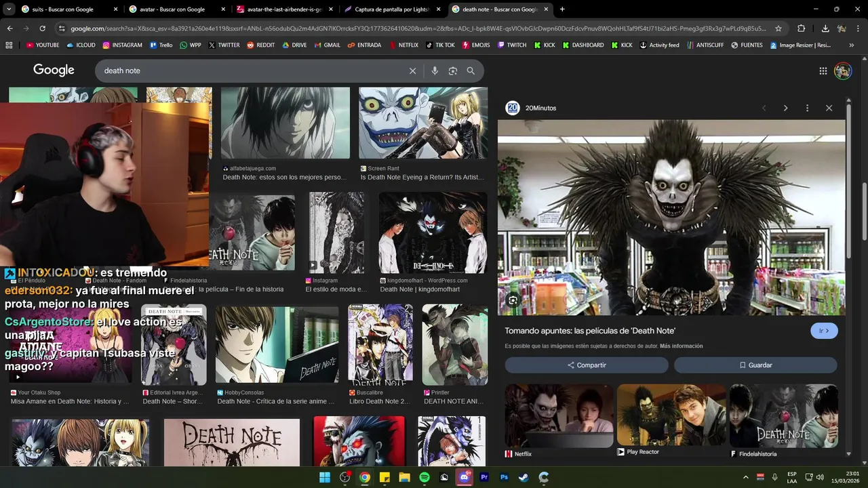Click Guardar button
This screenshot has width=868, height=488.
755,365
